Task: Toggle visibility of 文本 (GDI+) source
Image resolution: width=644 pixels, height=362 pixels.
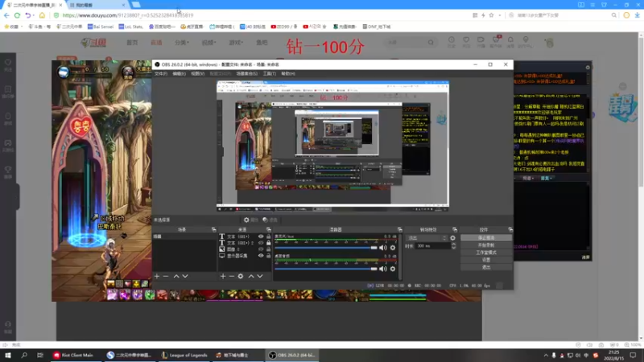Action: click(x=261, y=237)
